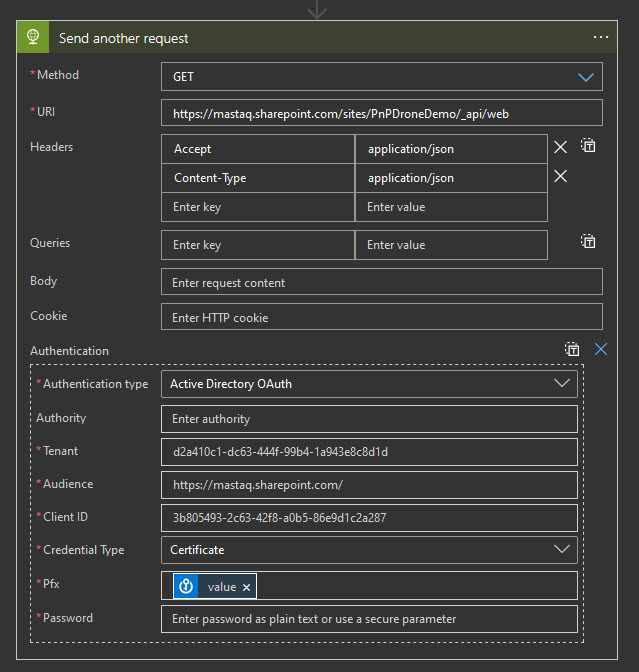Open the action ellipsis menu
The width and height of the screenshot is (639, 672).
click(x=601, y=38)
